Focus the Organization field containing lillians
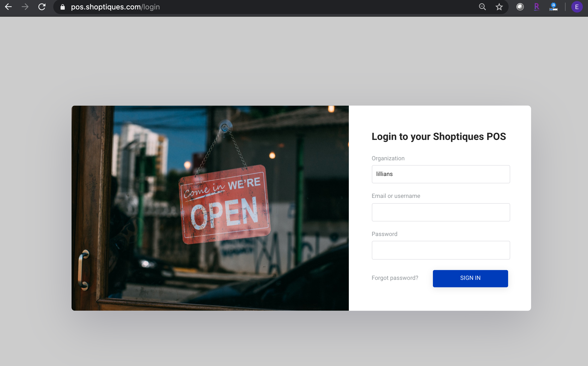The width and height of the screenshot is (588, 366). click(441, 174)
